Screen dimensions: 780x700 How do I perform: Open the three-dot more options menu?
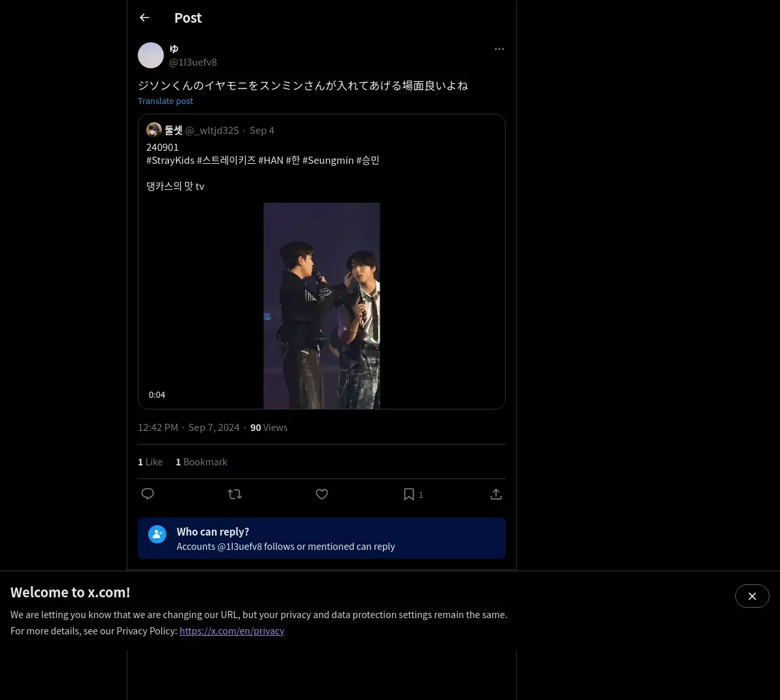499,49
